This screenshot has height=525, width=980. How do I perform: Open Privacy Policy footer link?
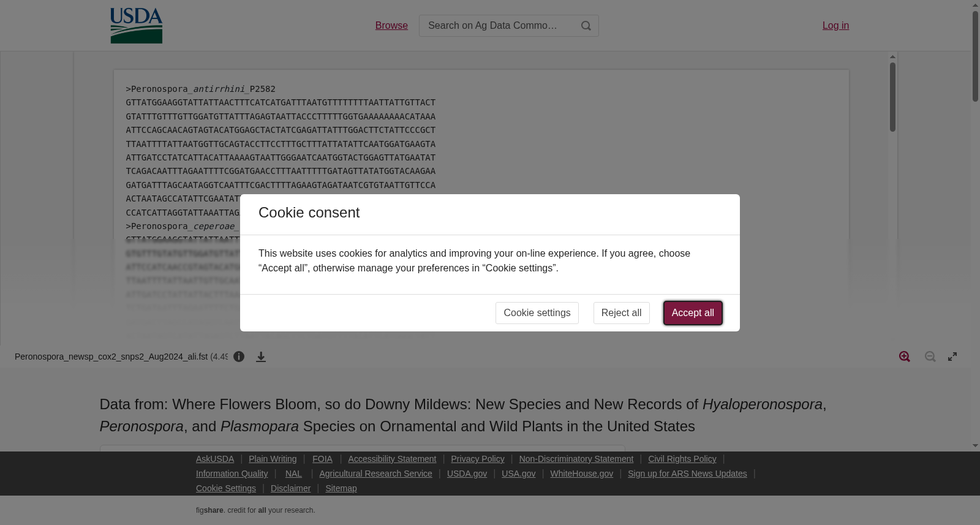click(x=478, y=459)
